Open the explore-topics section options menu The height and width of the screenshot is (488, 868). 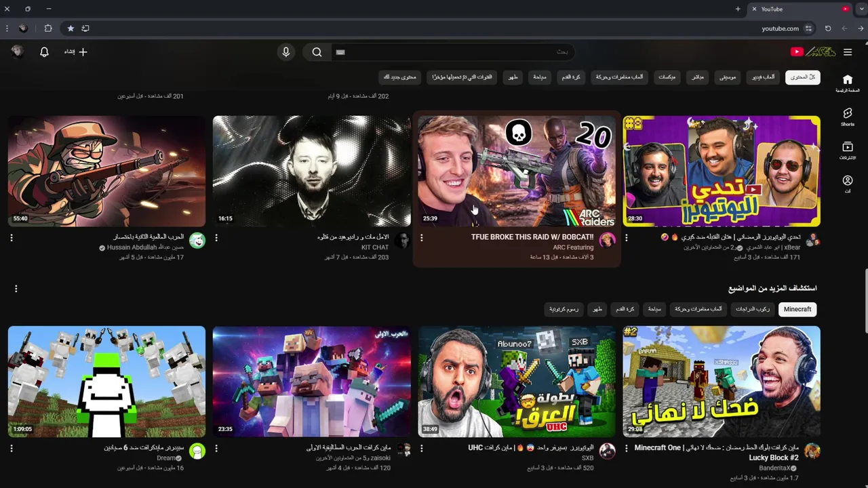[x=16, y=289]
